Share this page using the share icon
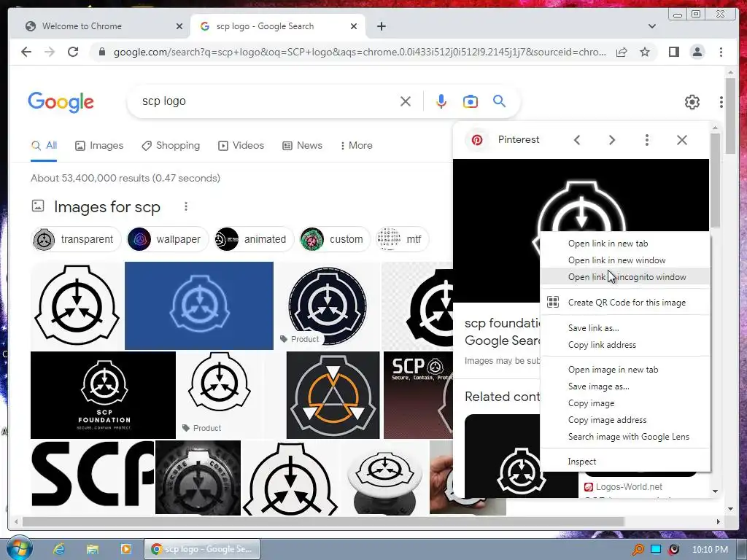 pos(622,52)
